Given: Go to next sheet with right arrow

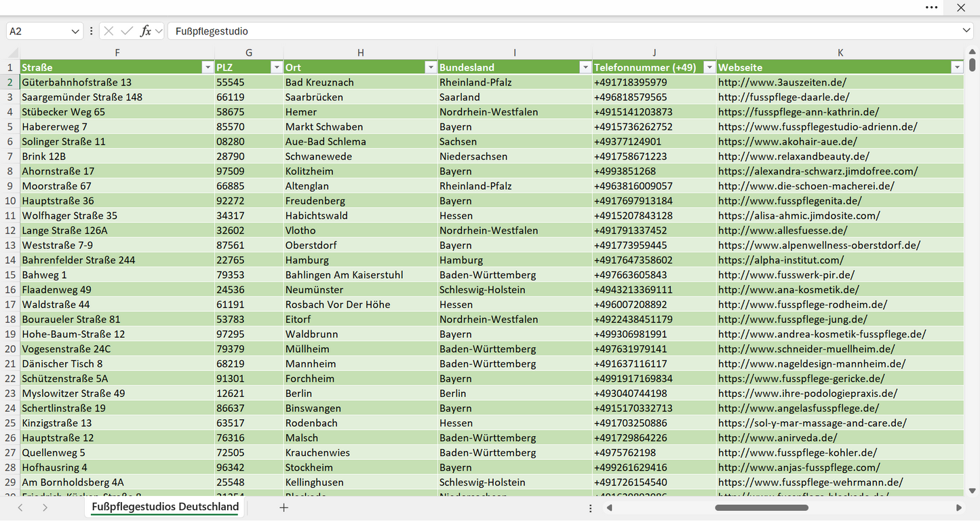Looking at the screenshot, I should pos(45,507).
